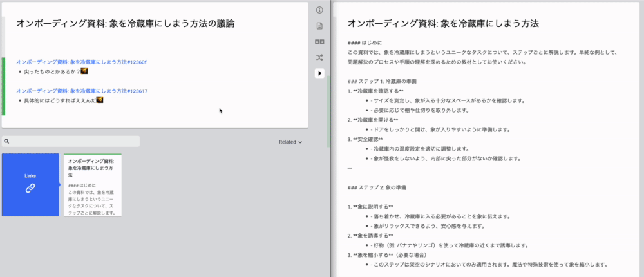Click the chain link icon on Links card
Image resolution: width=644 pixels, height=277 pixels.
pyautogui.click(x=30, y=188)
